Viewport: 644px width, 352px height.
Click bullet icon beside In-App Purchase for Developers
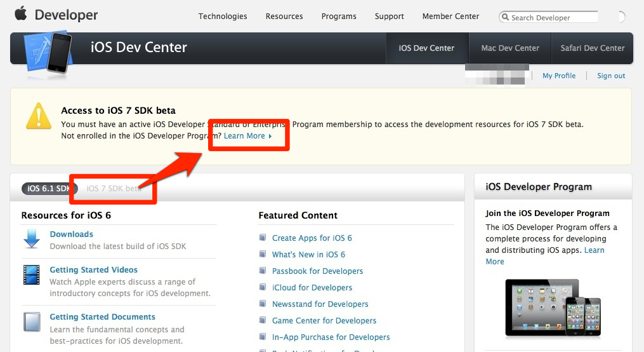pos(263,336)
